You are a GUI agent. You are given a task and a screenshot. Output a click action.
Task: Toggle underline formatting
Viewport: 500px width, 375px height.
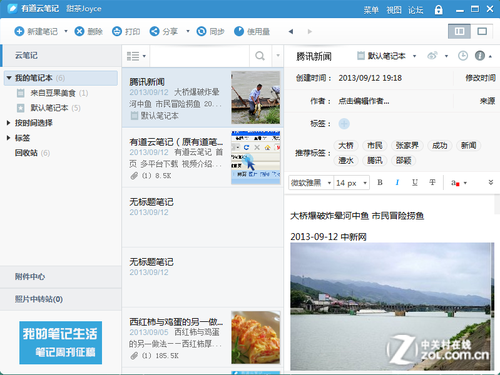pos(415,182)
